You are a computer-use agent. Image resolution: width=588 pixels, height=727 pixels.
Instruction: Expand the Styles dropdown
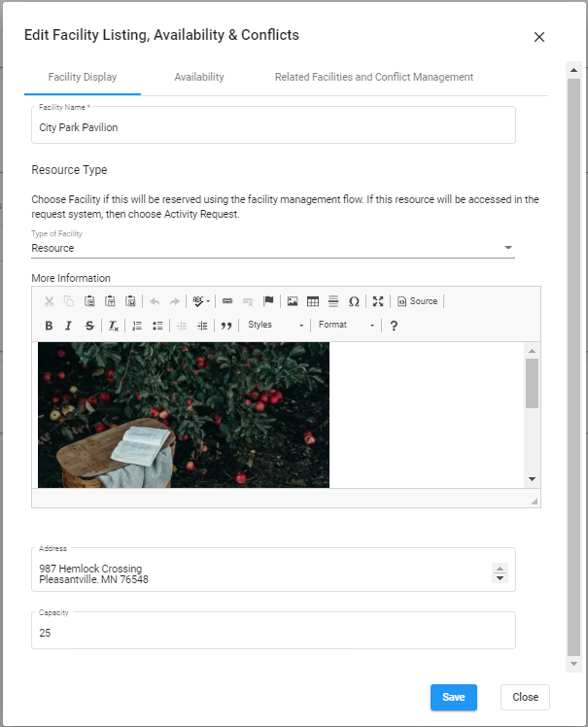click(x=275, y=326)
